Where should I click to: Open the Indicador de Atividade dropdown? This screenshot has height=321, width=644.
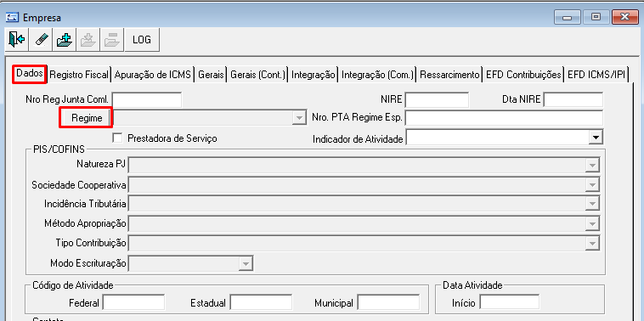pyautogui.click(x=595, y=138)
